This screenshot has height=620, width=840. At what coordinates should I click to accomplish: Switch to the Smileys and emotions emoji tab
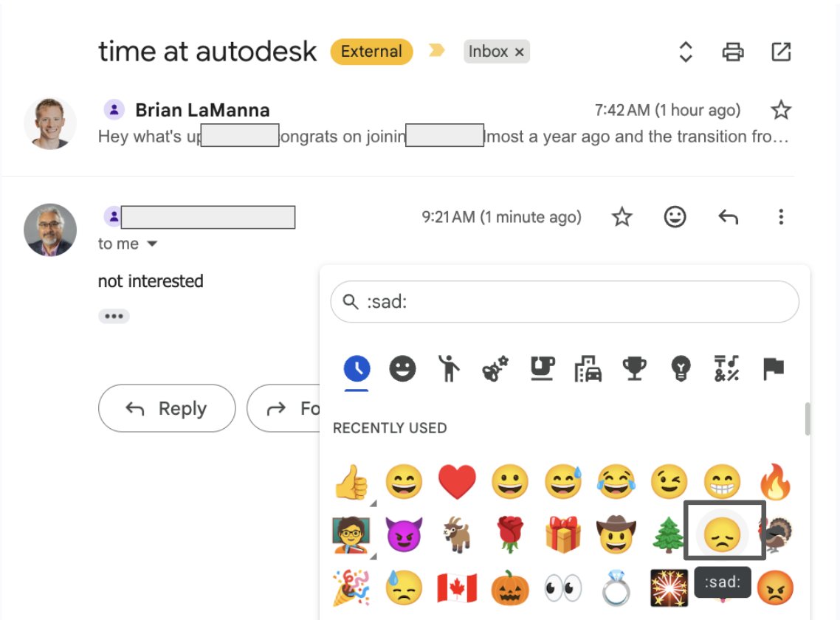(x=402, y=368)
